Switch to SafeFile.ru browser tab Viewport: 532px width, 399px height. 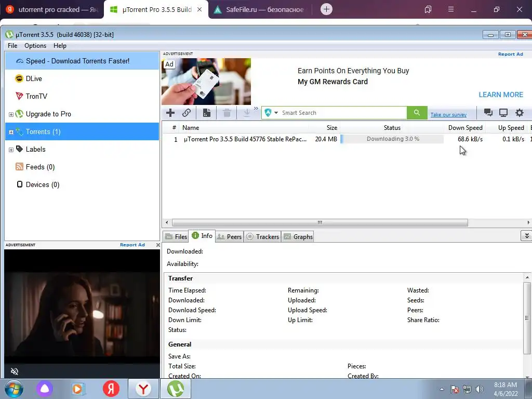coord(260,9)
